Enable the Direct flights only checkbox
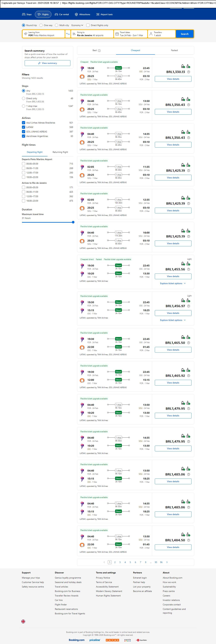 88,25
